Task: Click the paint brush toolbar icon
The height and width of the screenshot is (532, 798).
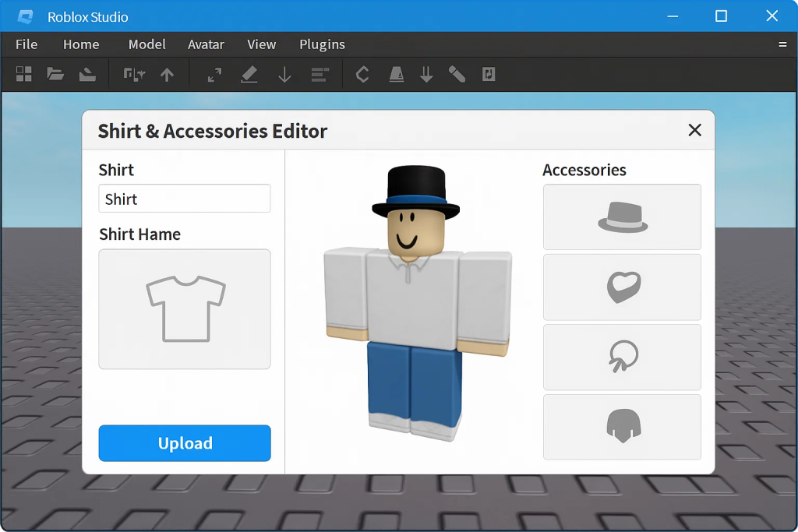Action: coord(457,75)
